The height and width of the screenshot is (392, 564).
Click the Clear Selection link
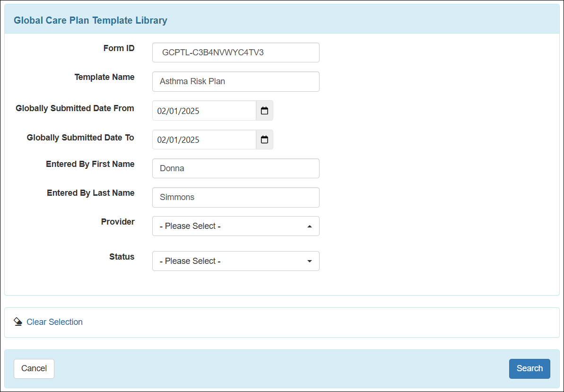point(55,322)
